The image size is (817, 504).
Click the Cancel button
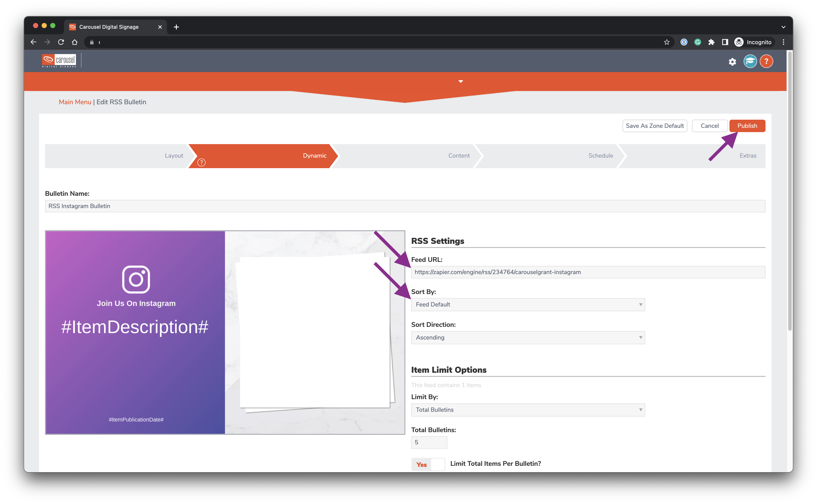click(709, 126)
